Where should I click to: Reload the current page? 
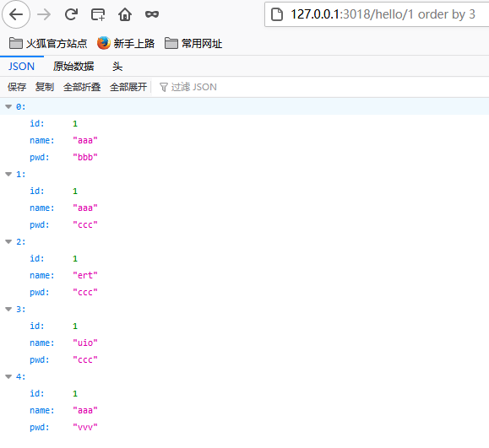[71, 14]
